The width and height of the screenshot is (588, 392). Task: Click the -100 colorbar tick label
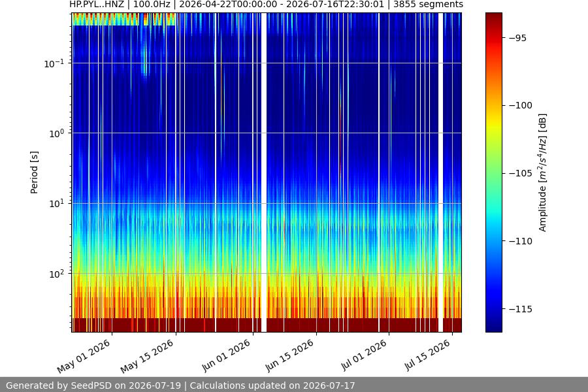point(521,105)
